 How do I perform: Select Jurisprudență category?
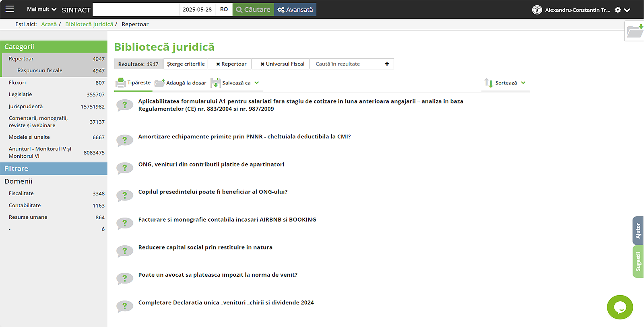[x=54, y=107]
